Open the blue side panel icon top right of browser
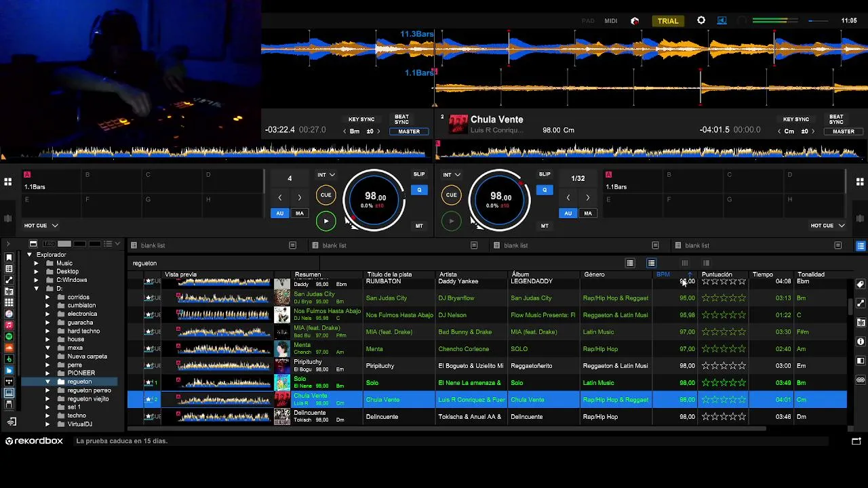Image resolution: width=868 pixels, height=488 pixels. [x=861, y=245]
